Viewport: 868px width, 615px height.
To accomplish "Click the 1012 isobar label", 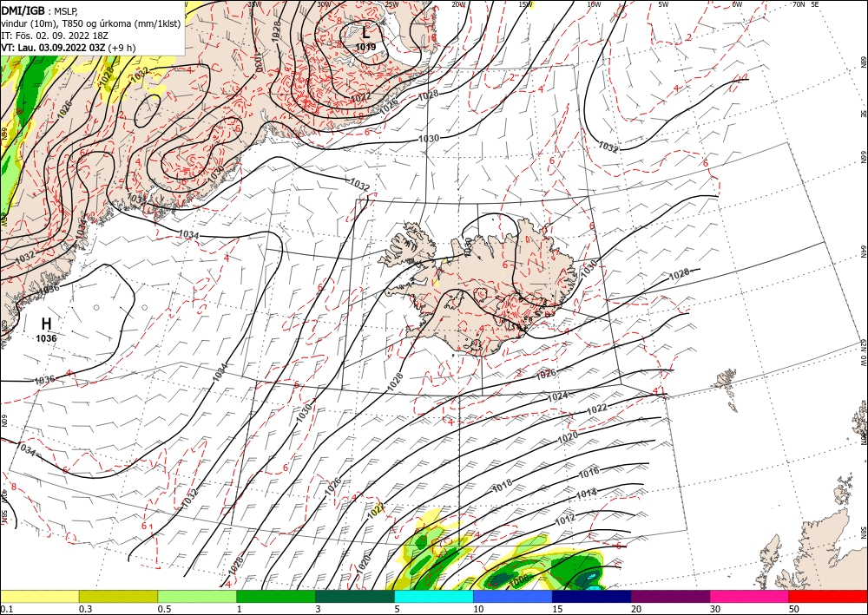I will [x=565, y=520].
